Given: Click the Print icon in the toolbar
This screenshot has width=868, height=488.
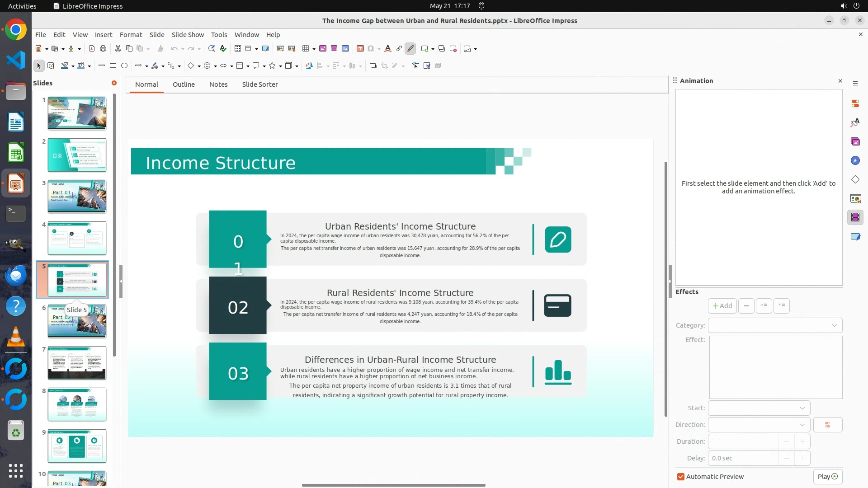Looking at the screenshot, I should click(103, 49).
